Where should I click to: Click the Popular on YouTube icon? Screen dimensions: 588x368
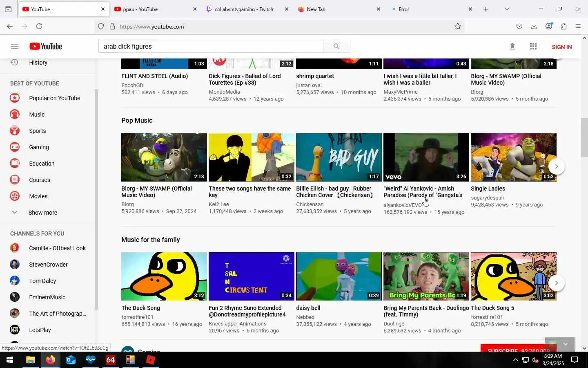(15, 98)
